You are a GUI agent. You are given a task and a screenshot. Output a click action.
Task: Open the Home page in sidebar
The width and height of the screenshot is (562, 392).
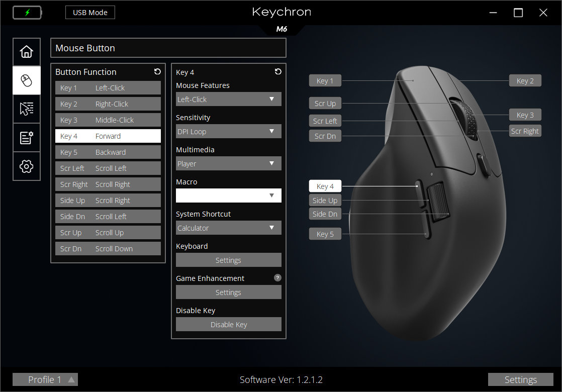(27, 52)
